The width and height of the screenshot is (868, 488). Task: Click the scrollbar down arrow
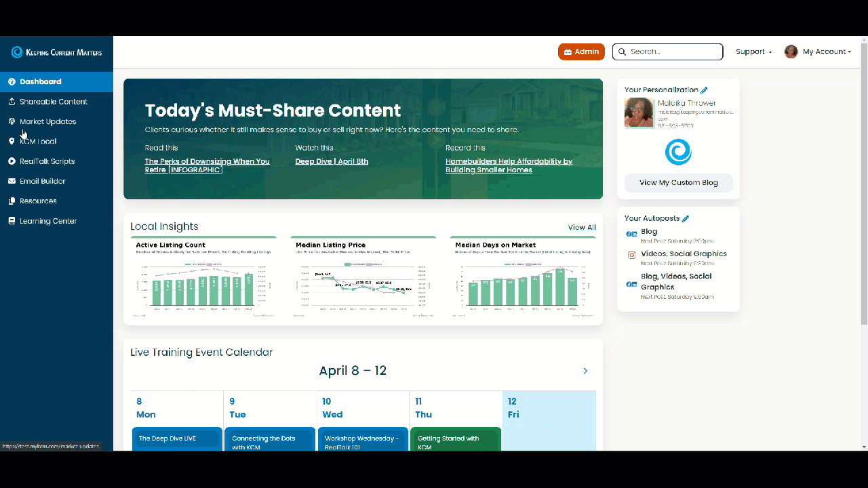[863, 447]
